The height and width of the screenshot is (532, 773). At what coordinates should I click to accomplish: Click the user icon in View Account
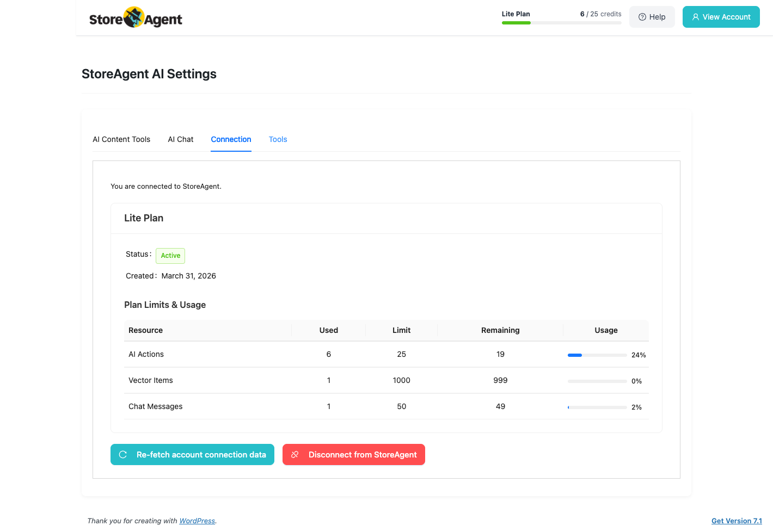click(696, 17)
